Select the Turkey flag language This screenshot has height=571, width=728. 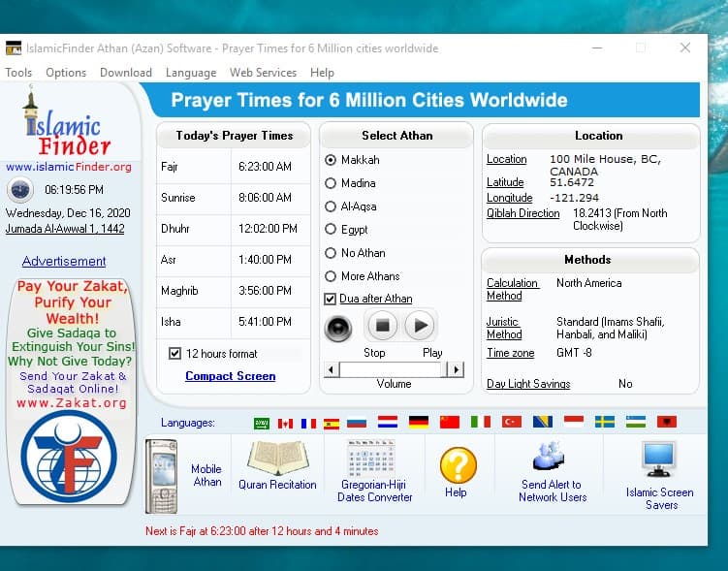tap(512, 422)
